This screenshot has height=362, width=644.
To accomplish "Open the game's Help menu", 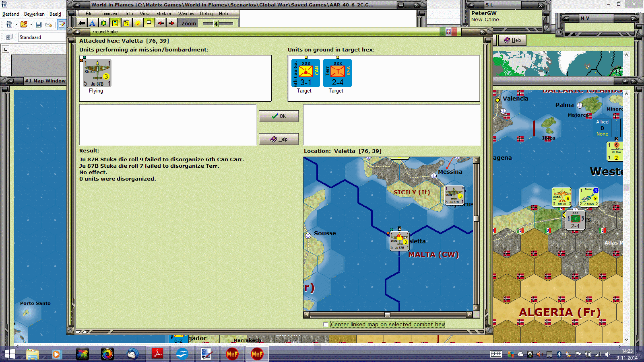I will point(223,14).
